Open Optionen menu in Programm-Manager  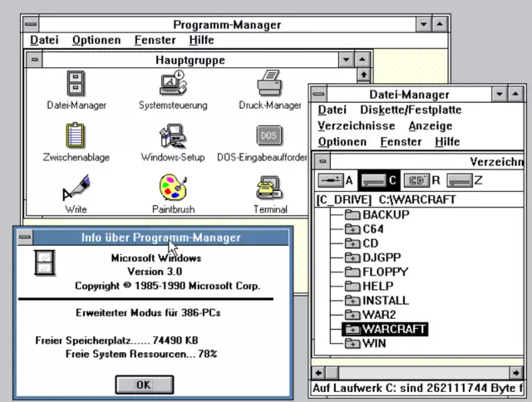tap(96, 40)
